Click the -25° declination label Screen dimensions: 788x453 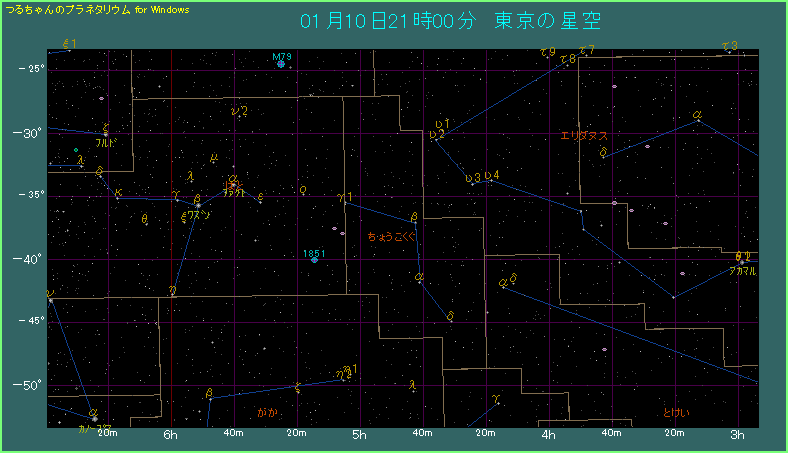(x=32, y=69)
